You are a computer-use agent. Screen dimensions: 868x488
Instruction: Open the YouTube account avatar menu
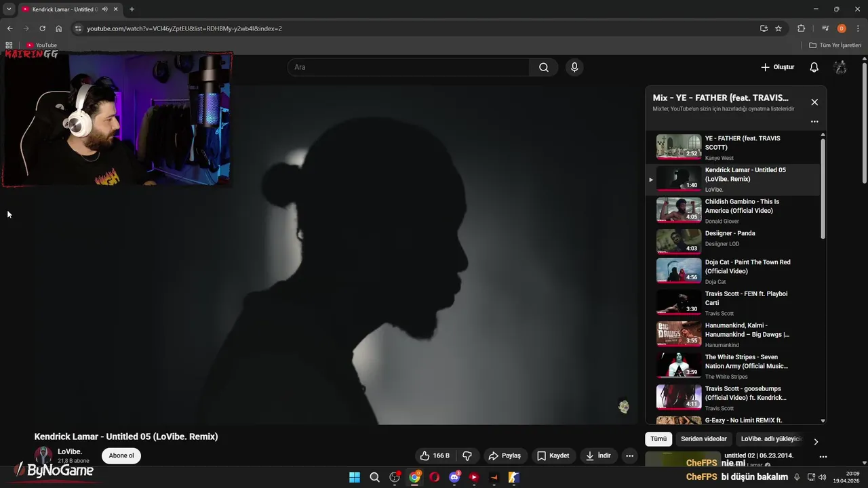(840, 67)
